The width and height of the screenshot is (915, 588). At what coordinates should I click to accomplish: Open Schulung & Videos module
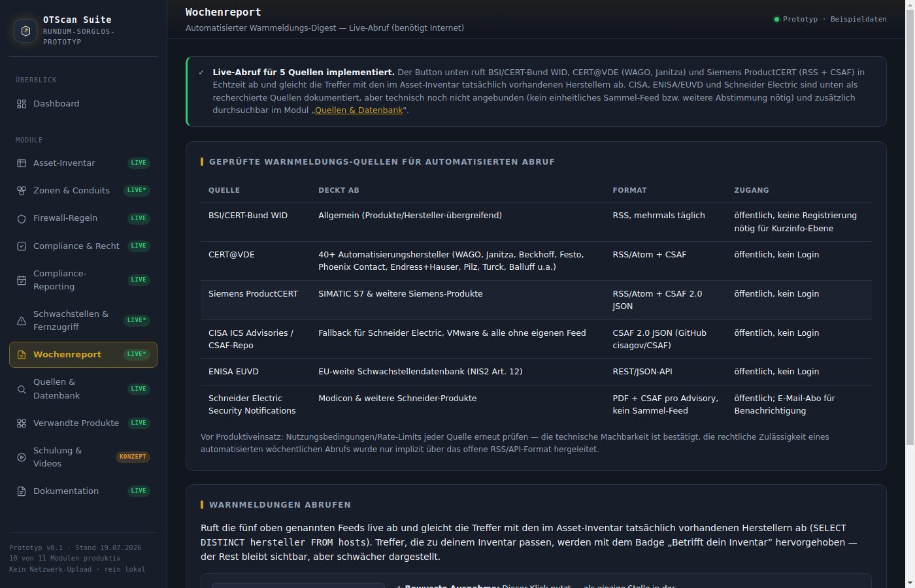point(83,457)
